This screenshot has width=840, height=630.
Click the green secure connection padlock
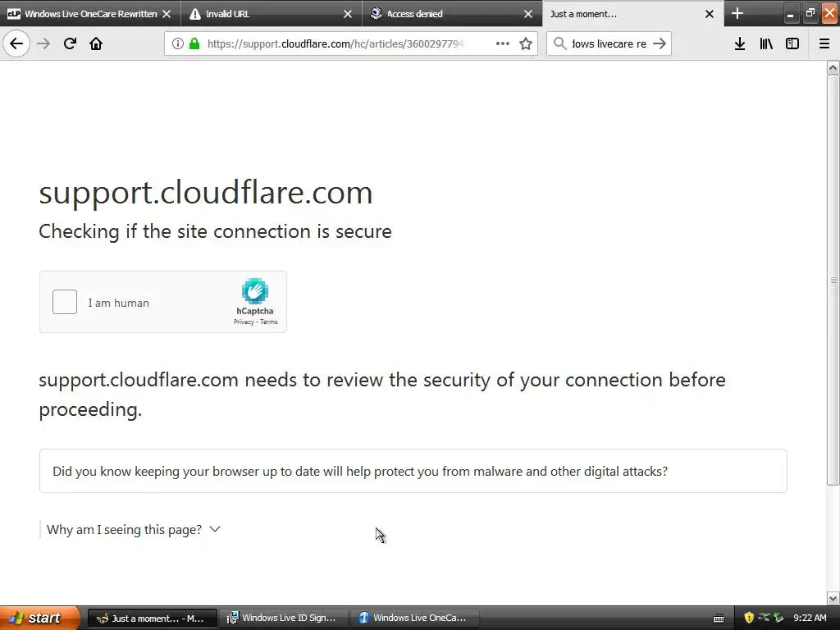click(194, 43)
